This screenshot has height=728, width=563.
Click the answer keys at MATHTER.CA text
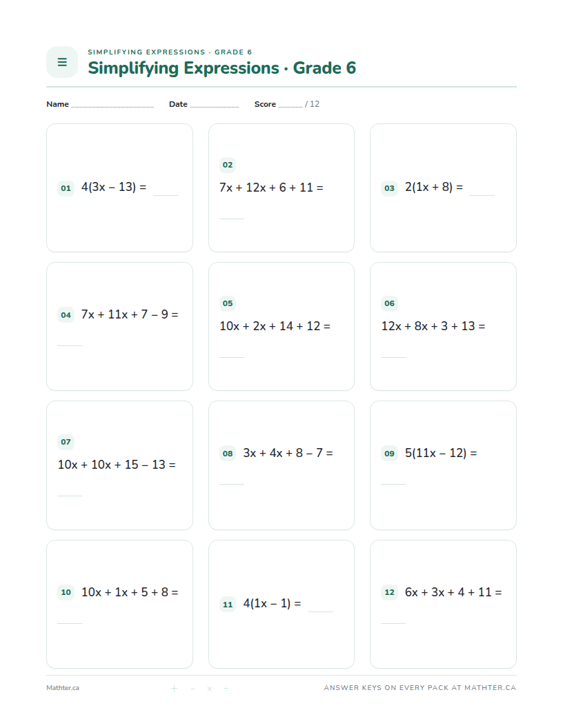tap(420, 688)
